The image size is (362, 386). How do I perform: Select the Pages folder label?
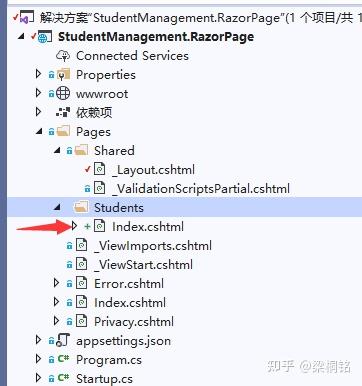click(x=93, y=132)
